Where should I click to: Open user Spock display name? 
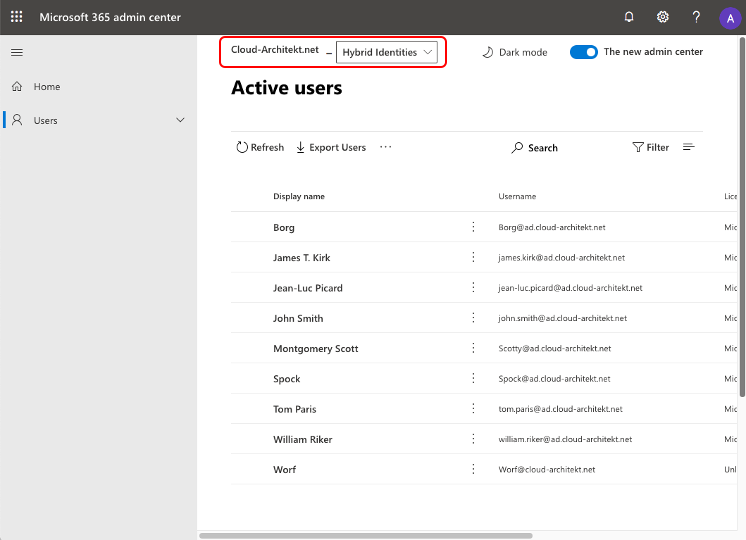pyautogui.click(x=286, y=379)
